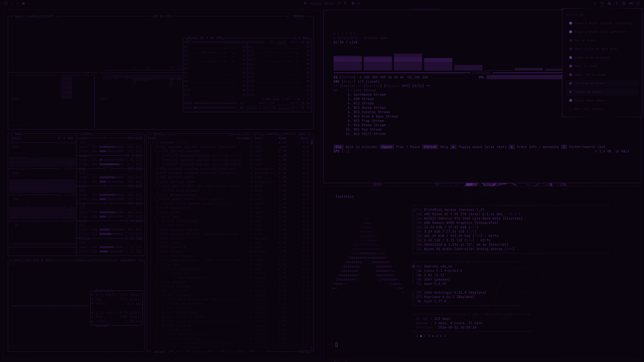Click pause in btop proc panel
This screenshot has height=362, width=644.
pos(235,134)
